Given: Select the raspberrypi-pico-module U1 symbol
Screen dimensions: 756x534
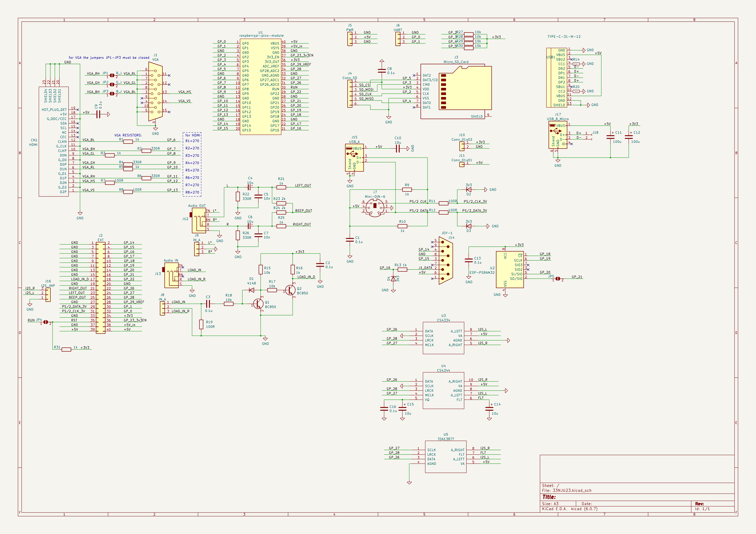Looking at the screenshot, I should (x=260, y=86).
